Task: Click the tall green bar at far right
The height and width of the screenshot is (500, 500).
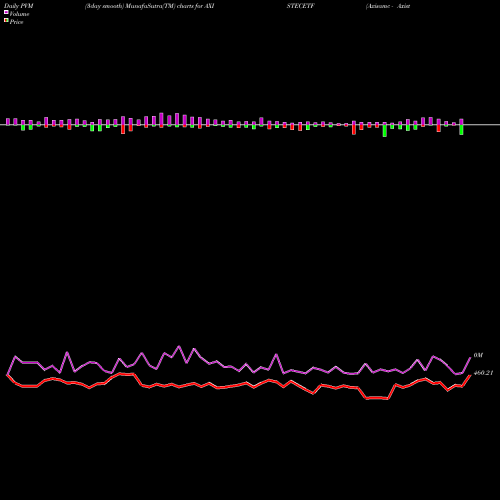Action: [x=461, y=130]
